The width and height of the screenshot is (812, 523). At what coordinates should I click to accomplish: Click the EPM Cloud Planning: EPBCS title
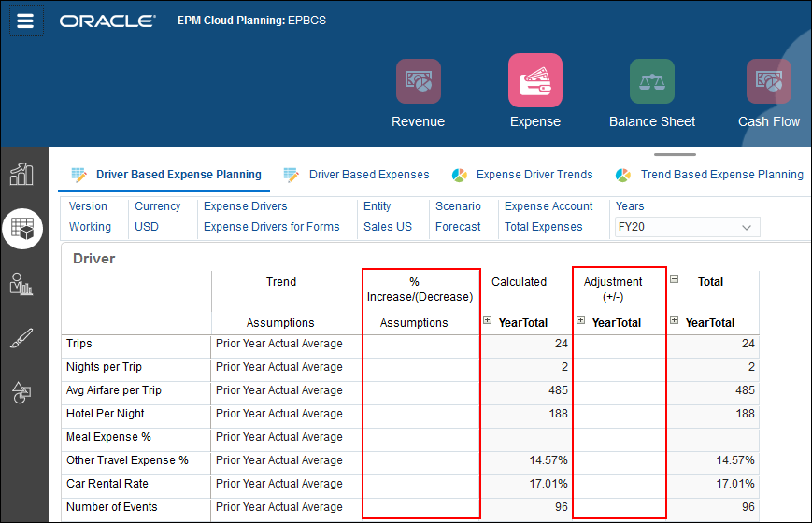[x=251, y=21]
